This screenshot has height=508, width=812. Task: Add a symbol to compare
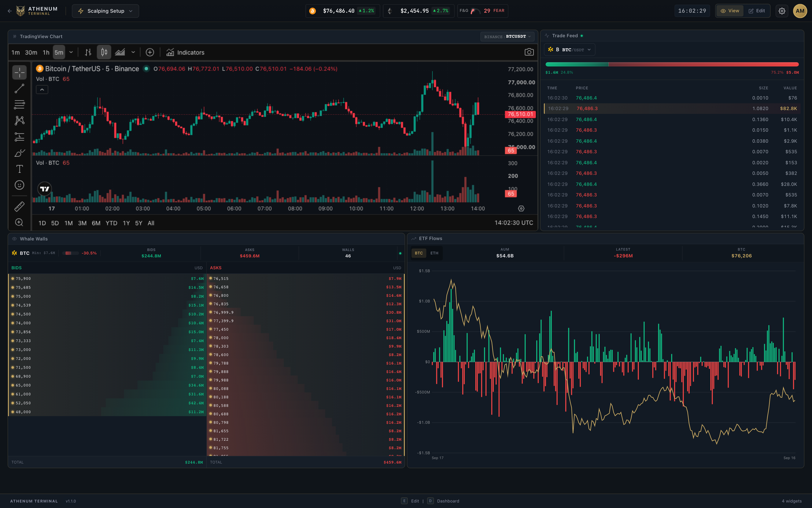pyautogui.click(x=150, y=52)
